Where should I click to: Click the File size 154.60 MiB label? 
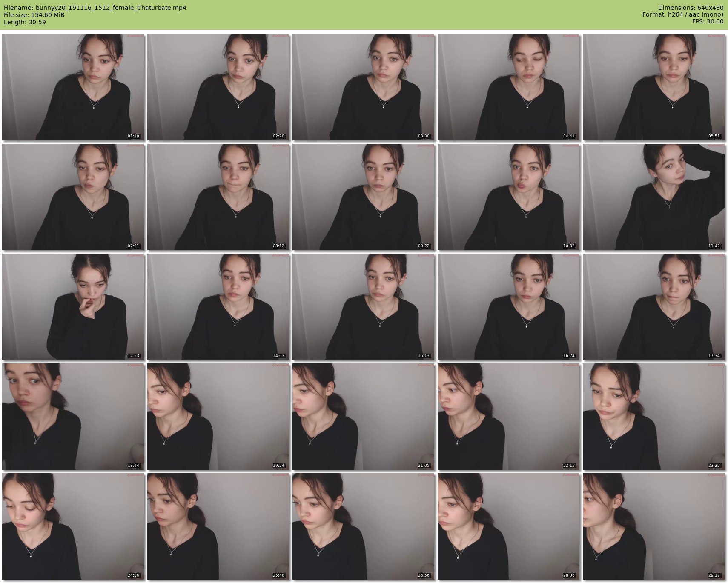(x=34, y=15)
